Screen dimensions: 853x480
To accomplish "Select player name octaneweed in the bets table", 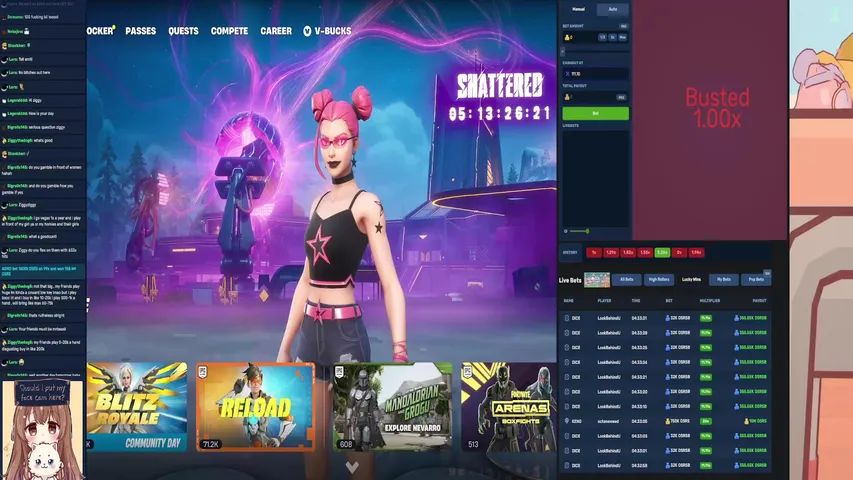I will 608,421.
